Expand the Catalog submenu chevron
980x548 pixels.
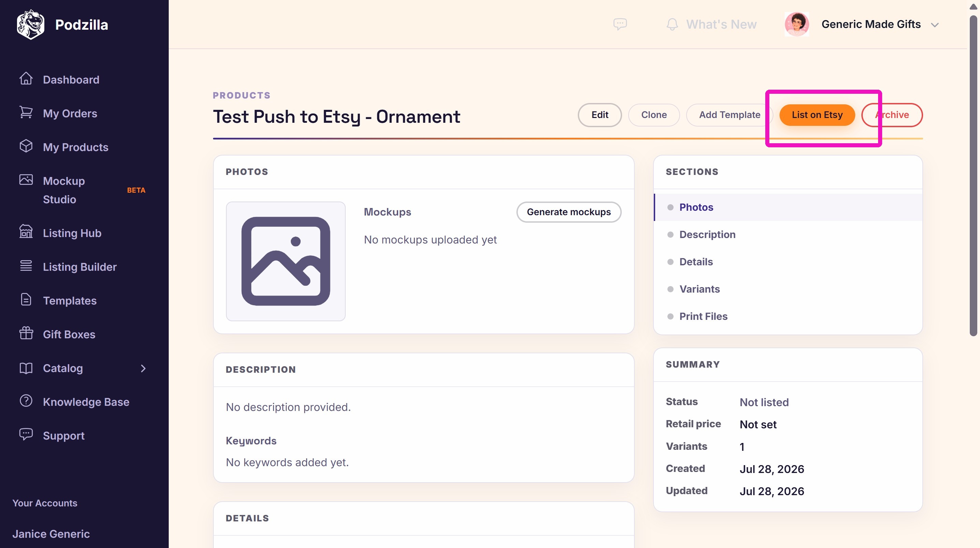[x=143, y=368]
